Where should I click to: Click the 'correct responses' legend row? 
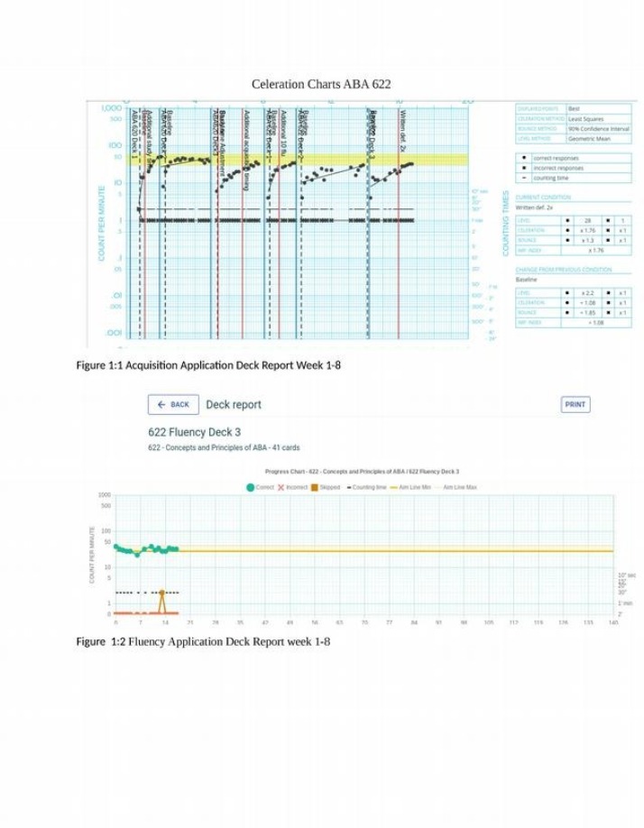point(574,158)
